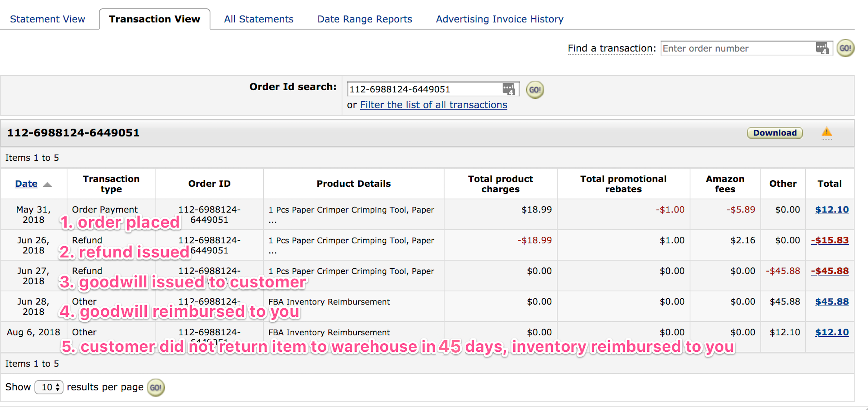
Task: Click the lower stepper arrow on the 10 selector
Action: pos(57,390)
